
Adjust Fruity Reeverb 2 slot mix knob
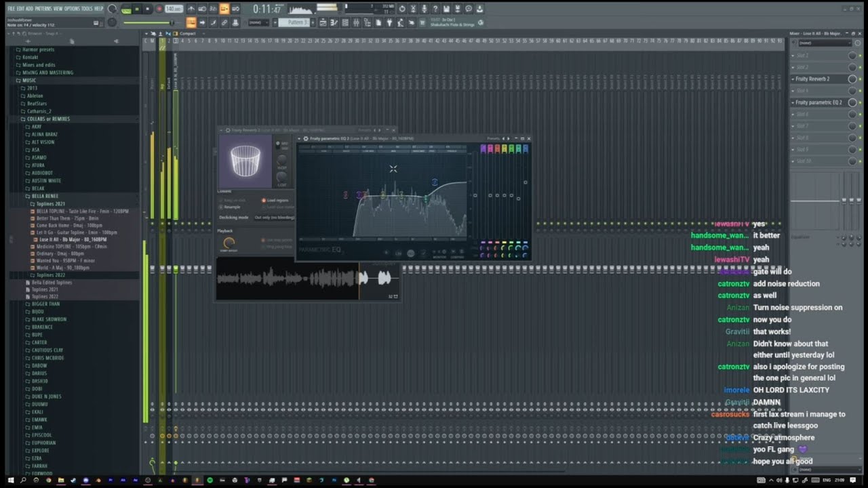pyautogui.click(x=852, y=79)
